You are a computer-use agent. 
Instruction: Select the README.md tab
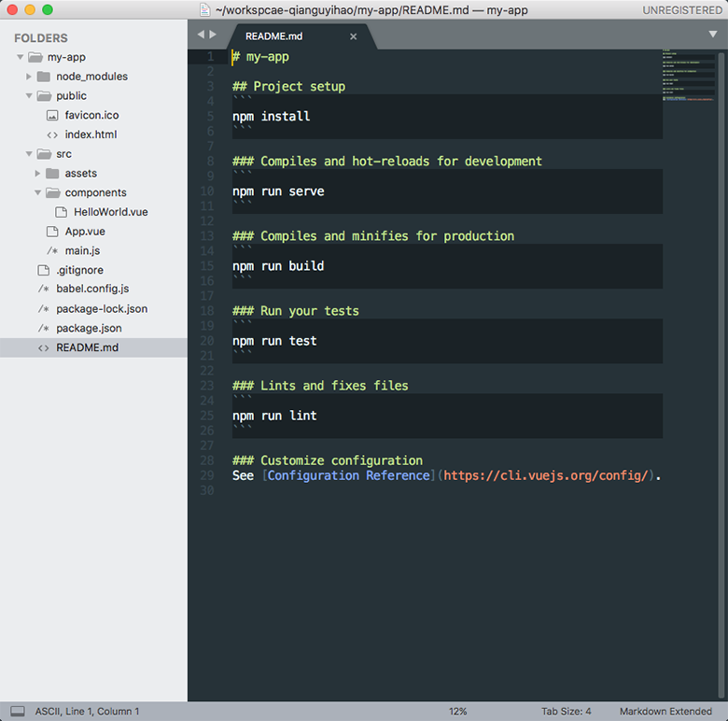(x=273, y=36)
